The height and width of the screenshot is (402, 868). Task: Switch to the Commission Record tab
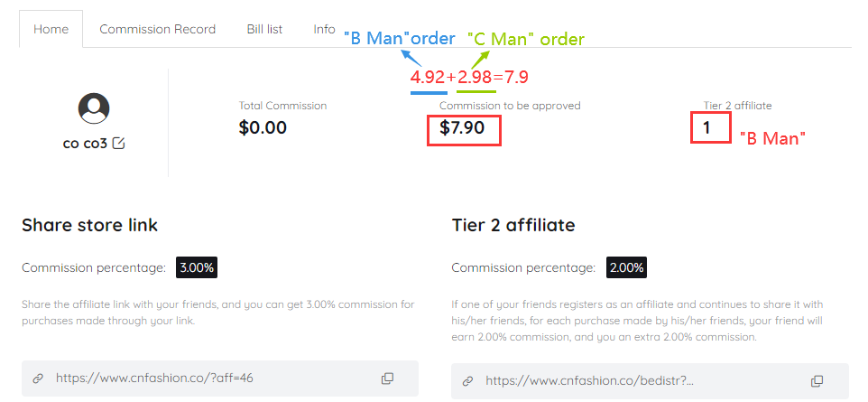157,30
